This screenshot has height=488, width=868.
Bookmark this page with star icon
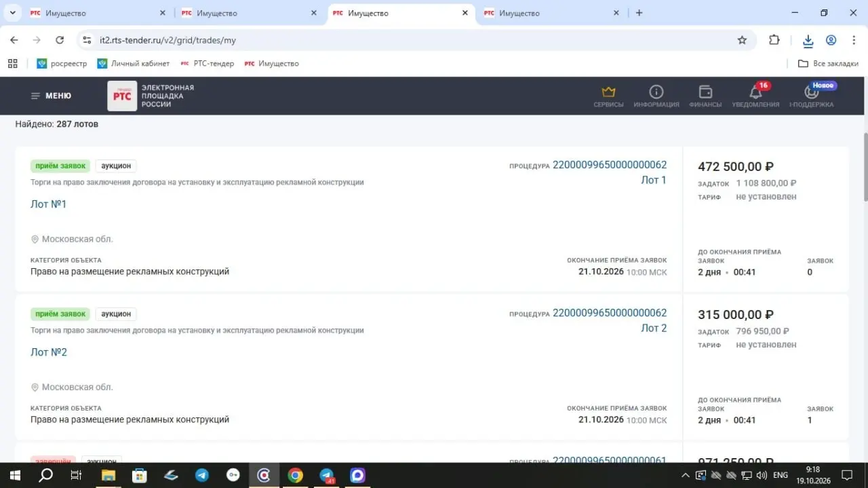742,40
